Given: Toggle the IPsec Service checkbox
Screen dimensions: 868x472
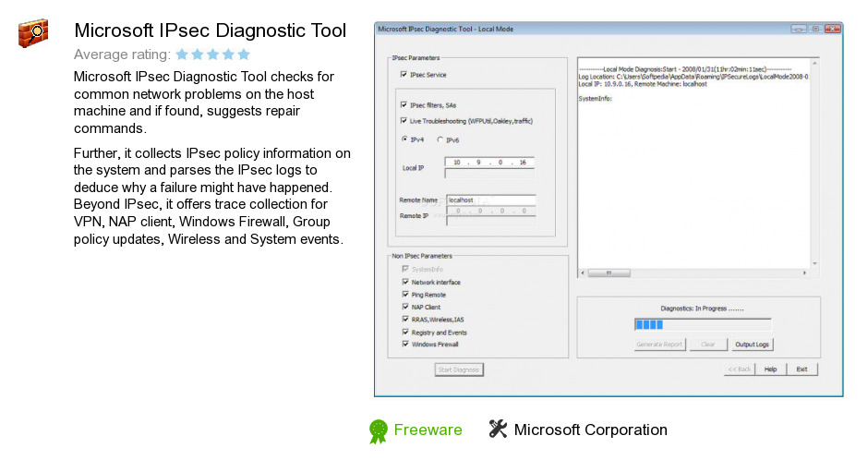Looking at the screenshot, I should [404, 74].
